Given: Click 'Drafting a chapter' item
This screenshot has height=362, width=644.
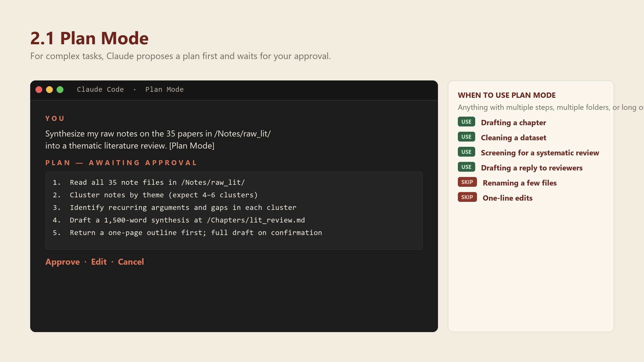Looking at the screenshot, I should pyautogui.click(x=514, y=123).
